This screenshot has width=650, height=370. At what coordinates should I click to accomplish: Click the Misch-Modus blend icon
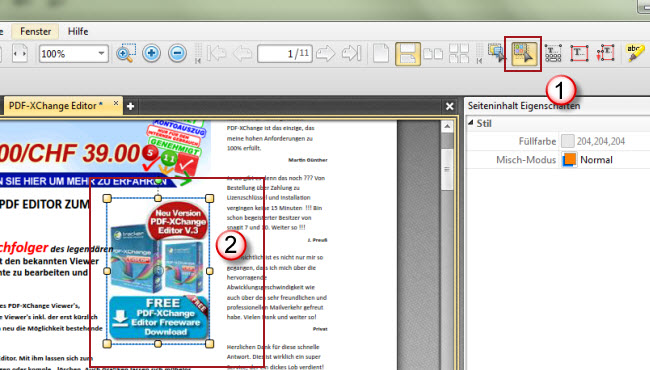coord(569,160)
